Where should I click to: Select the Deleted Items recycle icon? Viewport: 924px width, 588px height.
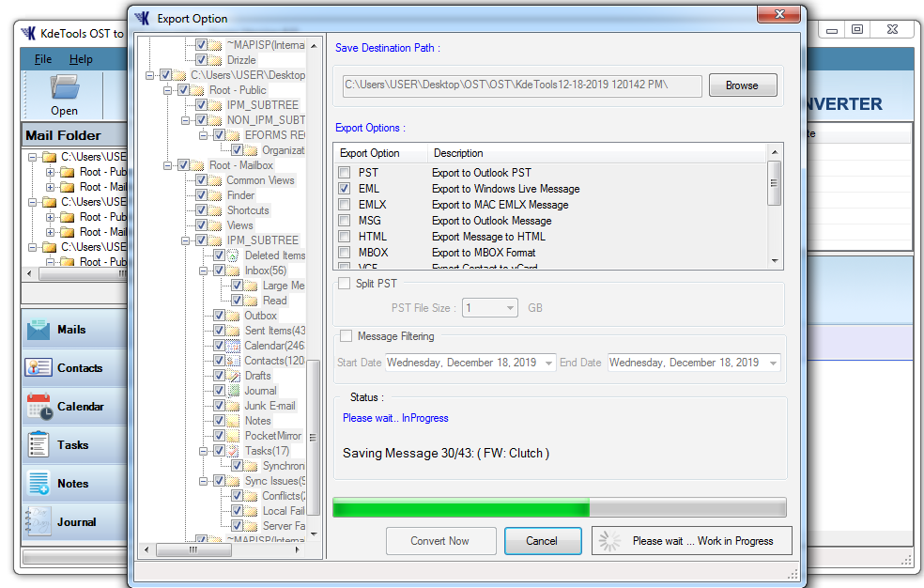pyautogui.click(x=234, y=255)
